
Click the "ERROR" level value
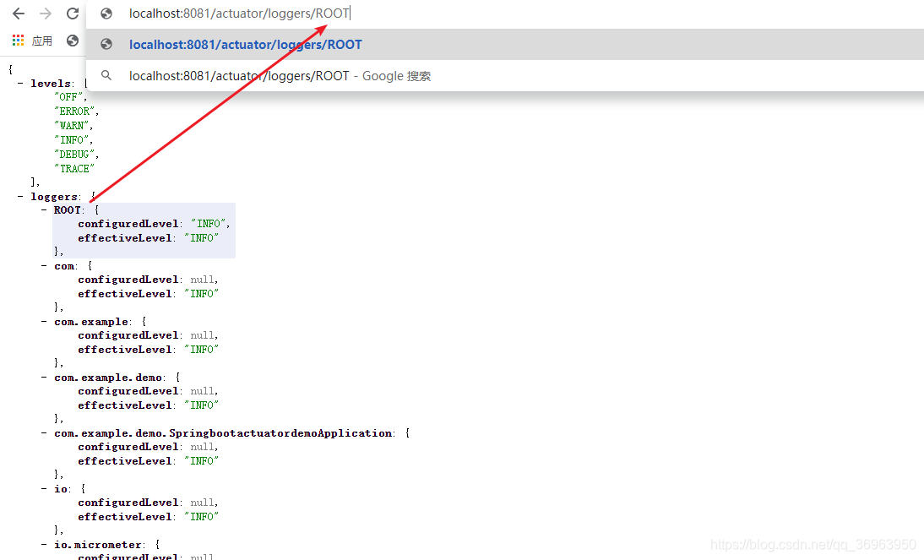(74, 111)
